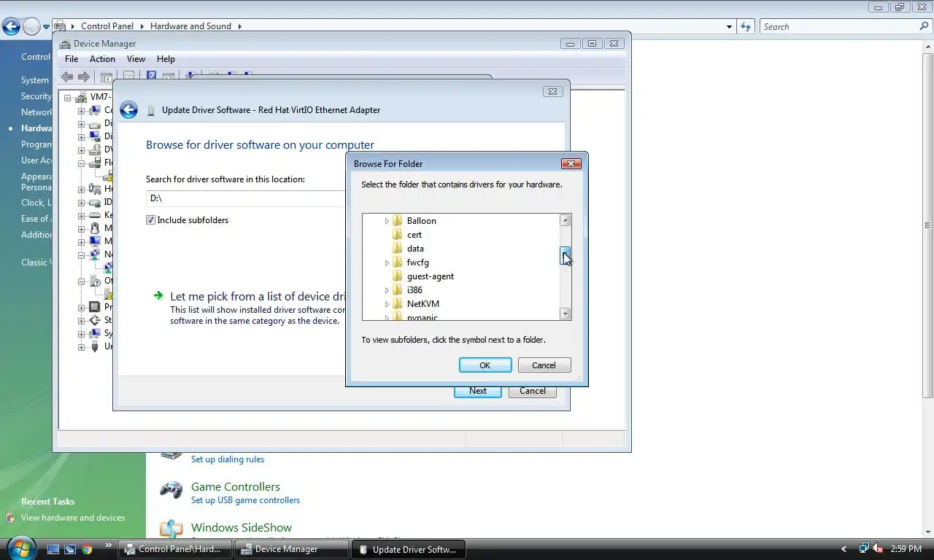Open Game Controllers heading link
Image resolution: width=934 pixels, height=560 pixels.
(x=236, y=486)
